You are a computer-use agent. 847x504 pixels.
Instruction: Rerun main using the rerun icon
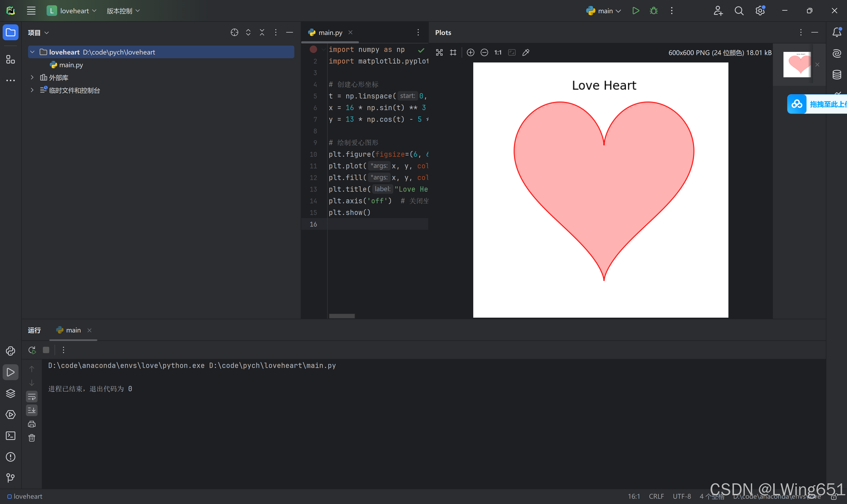pyautogui.click(x=32, y=350)
